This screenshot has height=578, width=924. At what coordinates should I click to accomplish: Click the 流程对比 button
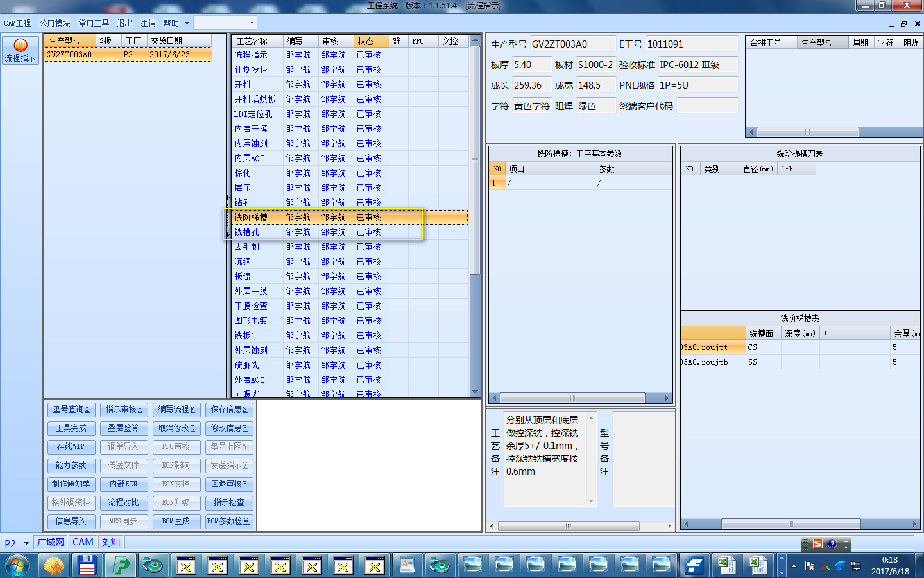pyautogui.click(x=124, y=503)
